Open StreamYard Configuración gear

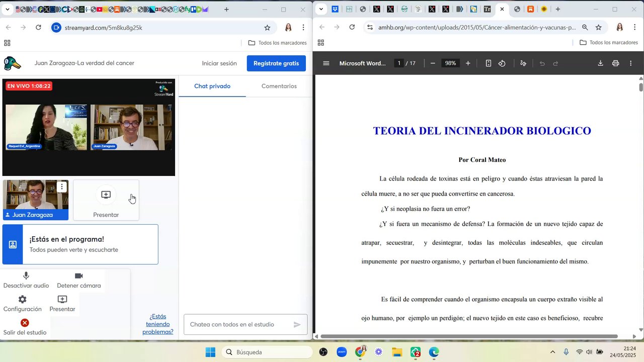coord(22,303)
